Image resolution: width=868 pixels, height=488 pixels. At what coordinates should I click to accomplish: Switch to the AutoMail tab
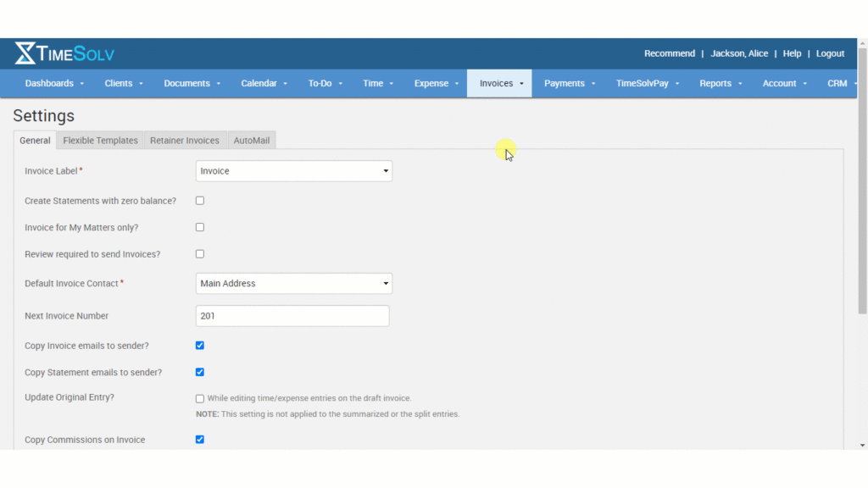click(x=251, y=141)
